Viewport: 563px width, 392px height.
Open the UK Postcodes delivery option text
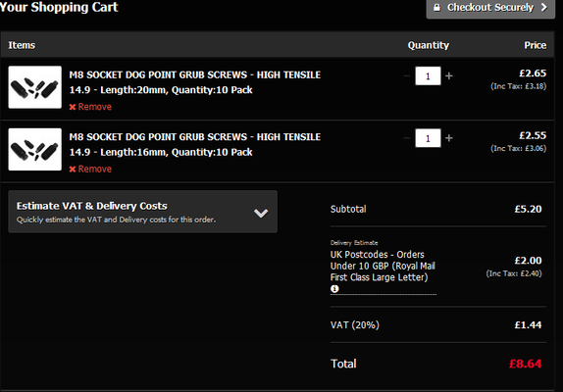383,266
